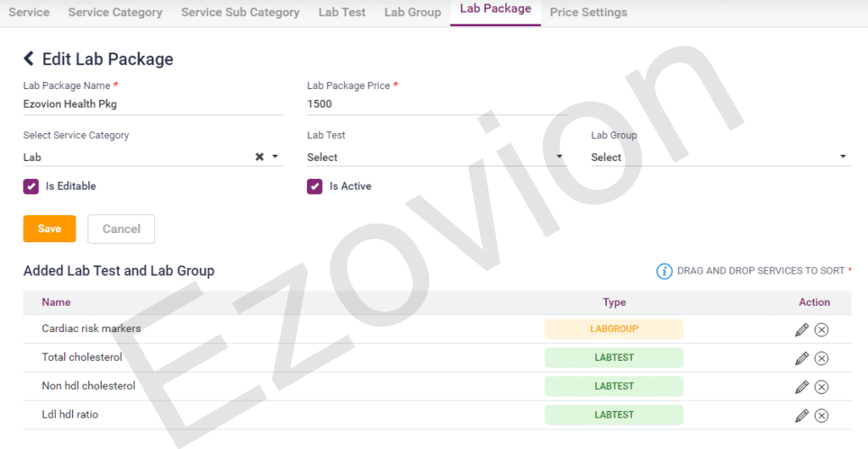Screen dimensions: 868x449
Task: Open the Service Sub Category tab
Action: [240, 13]
